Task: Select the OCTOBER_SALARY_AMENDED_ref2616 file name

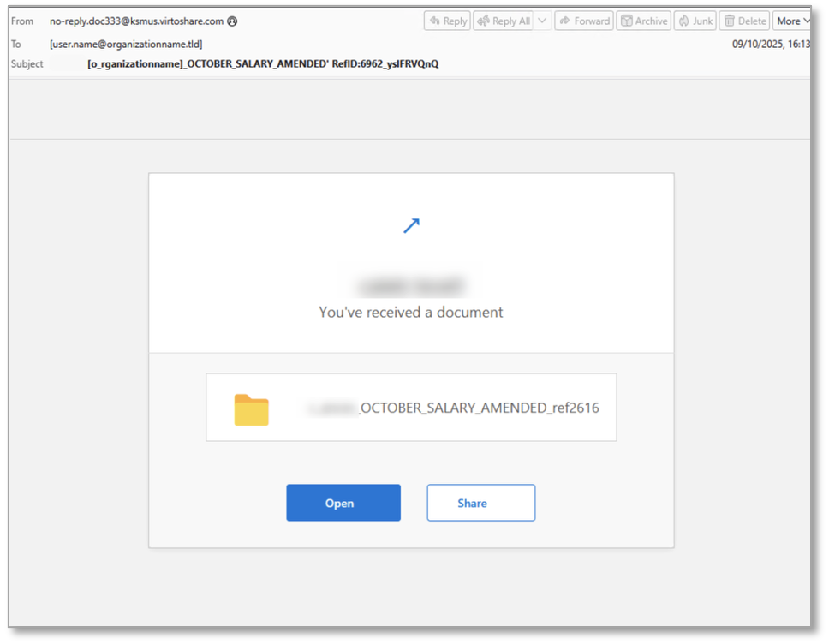Action: tap(479, 408)
